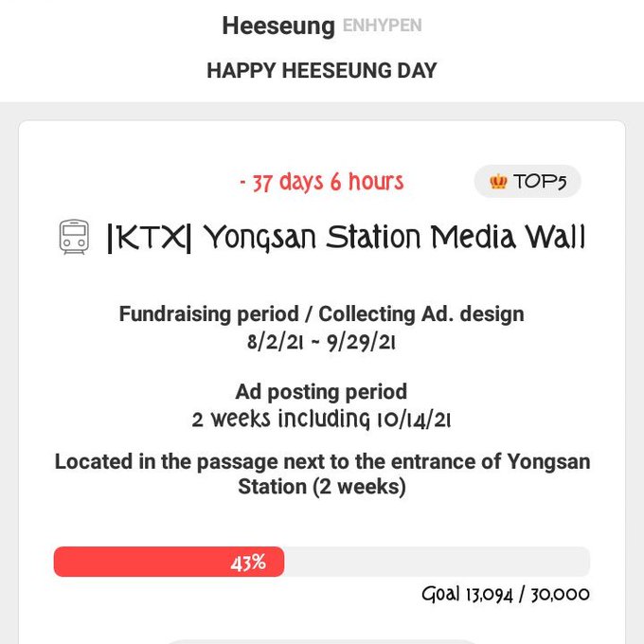
Task: Open the KTX Yongsan Station Media Wall title
Action: click(346, 238)
